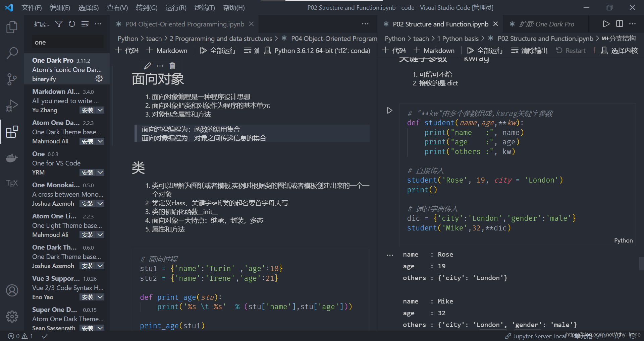Open the 运行(R) menu
644x341 pixels.
(176, 7)
